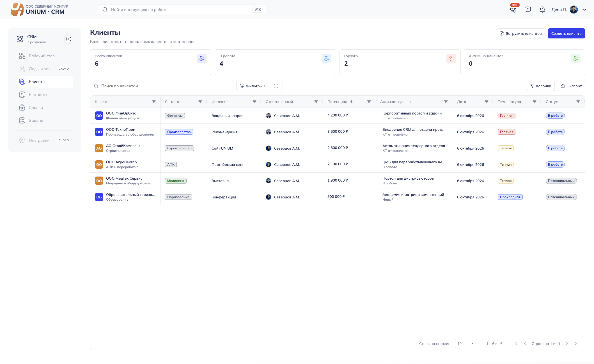Open client ООО ФинОрбита
Screen dimensions: 594x364
121,113
